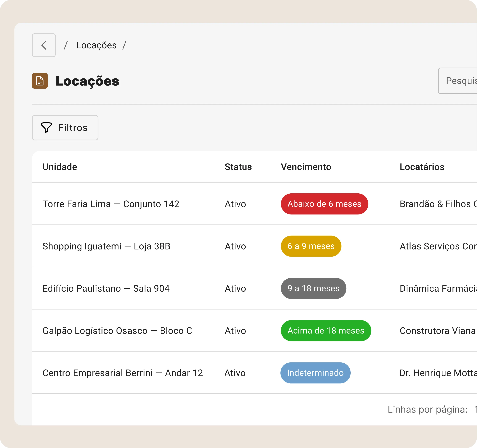Click the back chevron button

pos(44,45)
